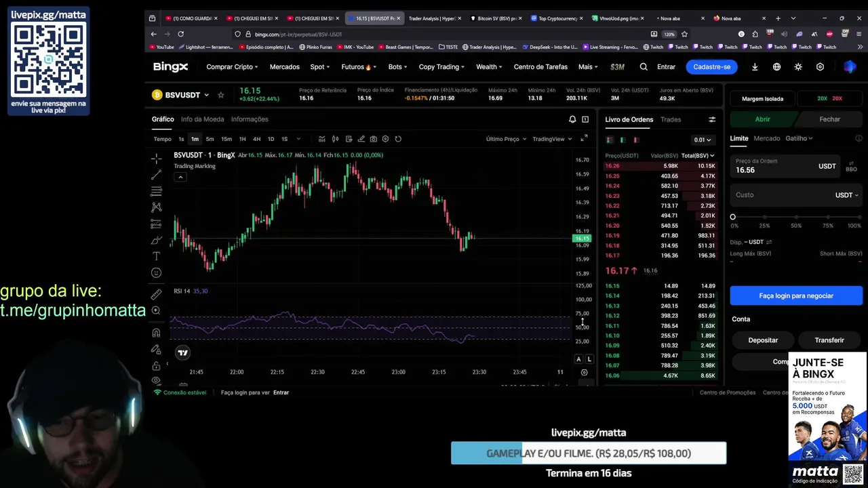Collapse the Trading Marking legend

click(180, 177)
